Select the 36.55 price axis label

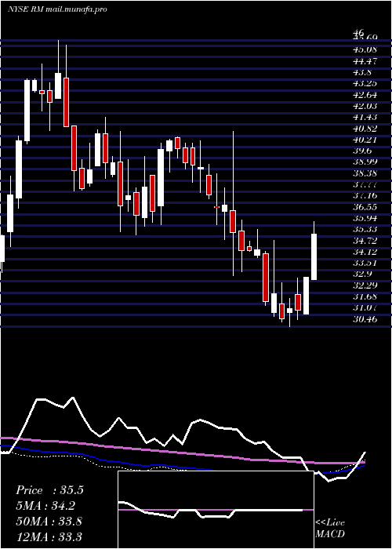[365, 207]
